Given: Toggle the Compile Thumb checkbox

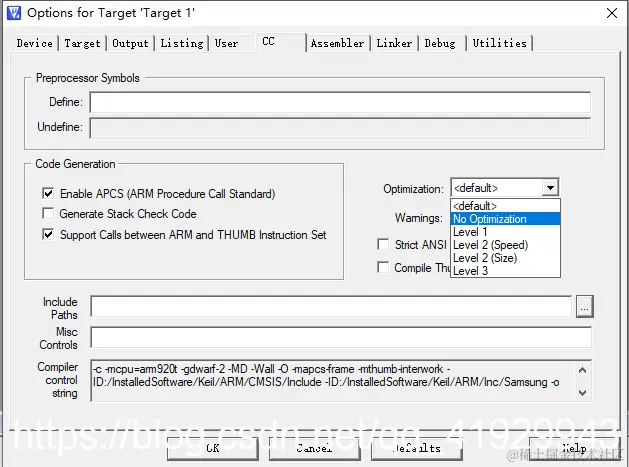Looking at the screenshot, I should click(x=383, y=267).
